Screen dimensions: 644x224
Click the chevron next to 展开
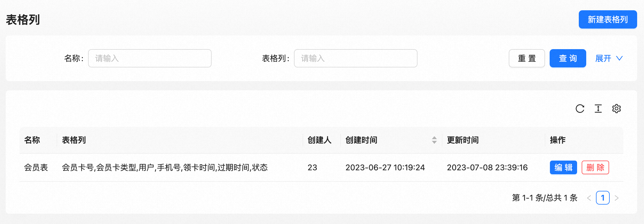(x=619, y=58)
